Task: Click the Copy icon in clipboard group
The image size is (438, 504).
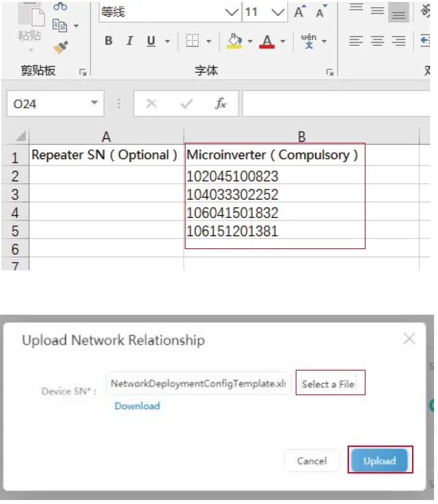Action: click(x=60, y=25)
